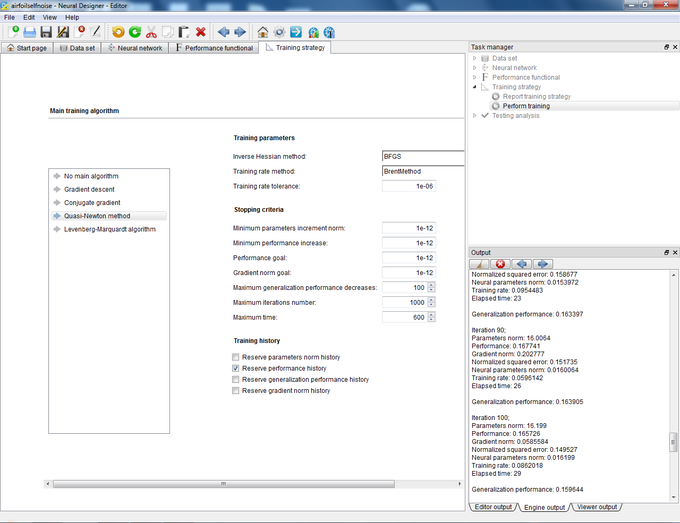Close the Output panel
This screenshot has width=680, height=523.
(x=675, y=252)
